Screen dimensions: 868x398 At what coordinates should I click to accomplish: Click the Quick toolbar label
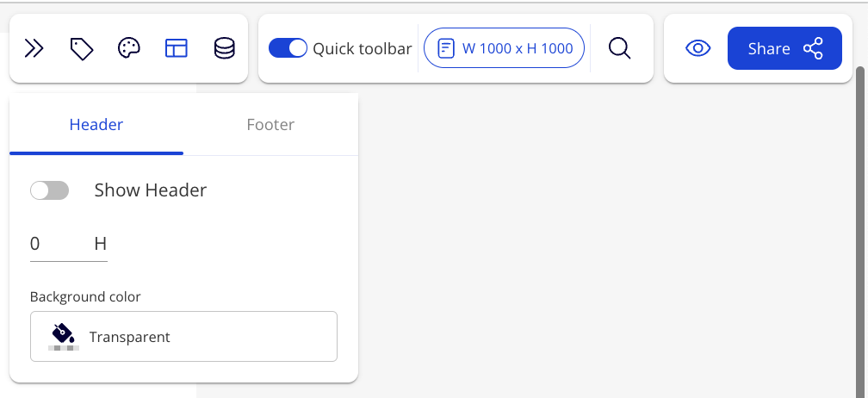point(363,48)
